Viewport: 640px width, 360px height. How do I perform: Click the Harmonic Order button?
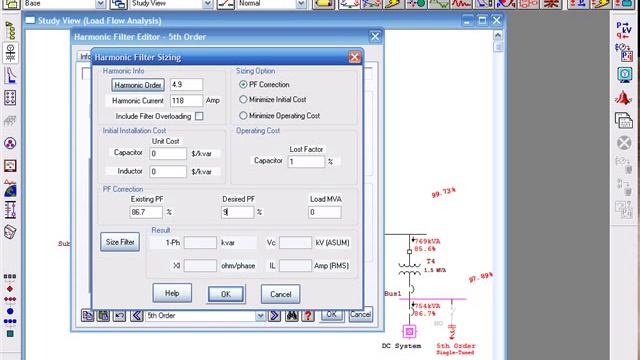[x=138, y=85]
